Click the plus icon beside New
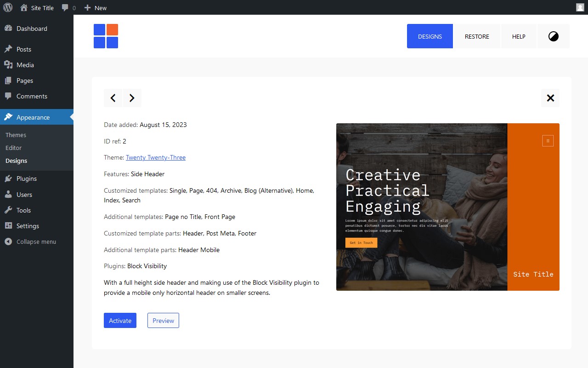This screenshot has height=368, width=588. pos(87,7)
